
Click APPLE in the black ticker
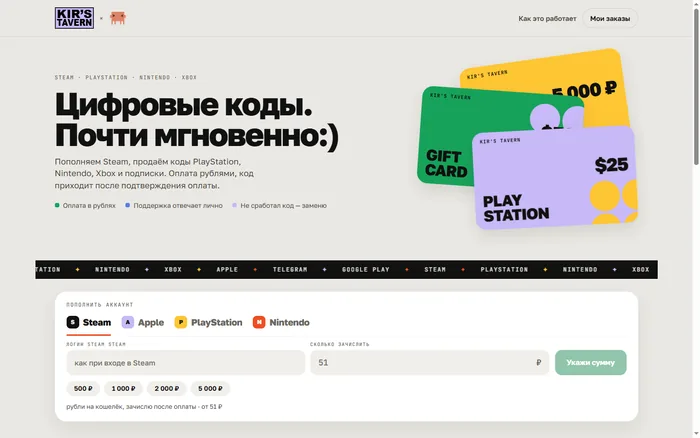[227, 270]
